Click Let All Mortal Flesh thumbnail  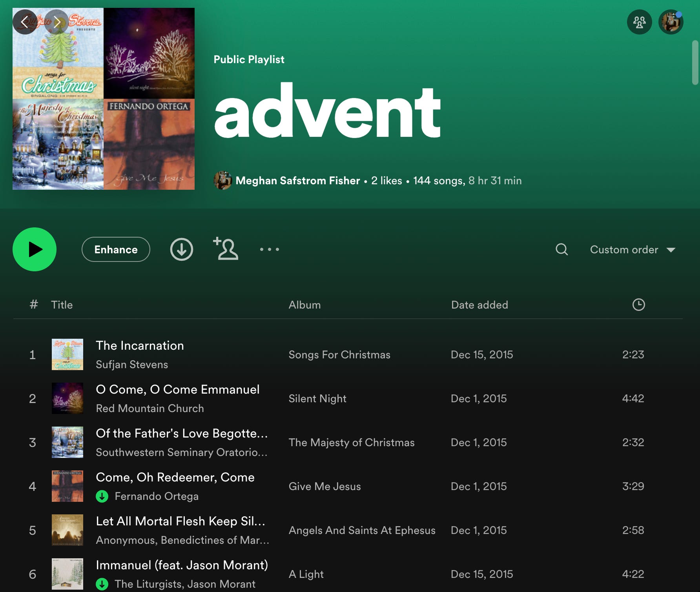67,530
